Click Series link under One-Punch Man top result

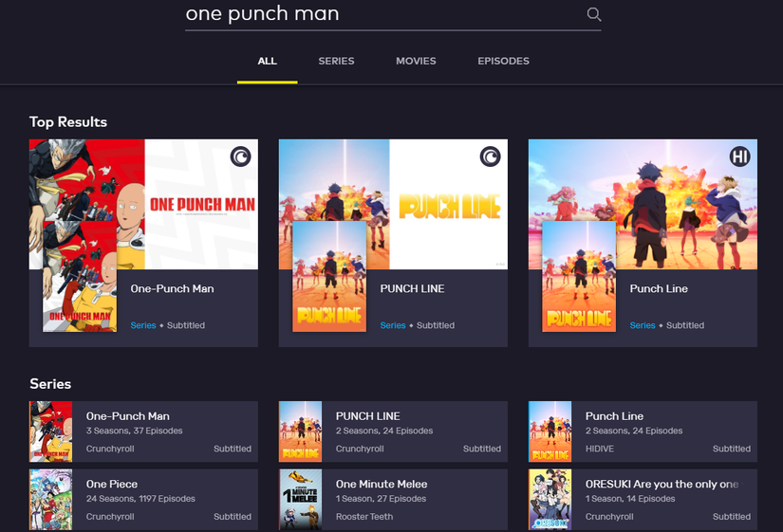tap(143, 325)
